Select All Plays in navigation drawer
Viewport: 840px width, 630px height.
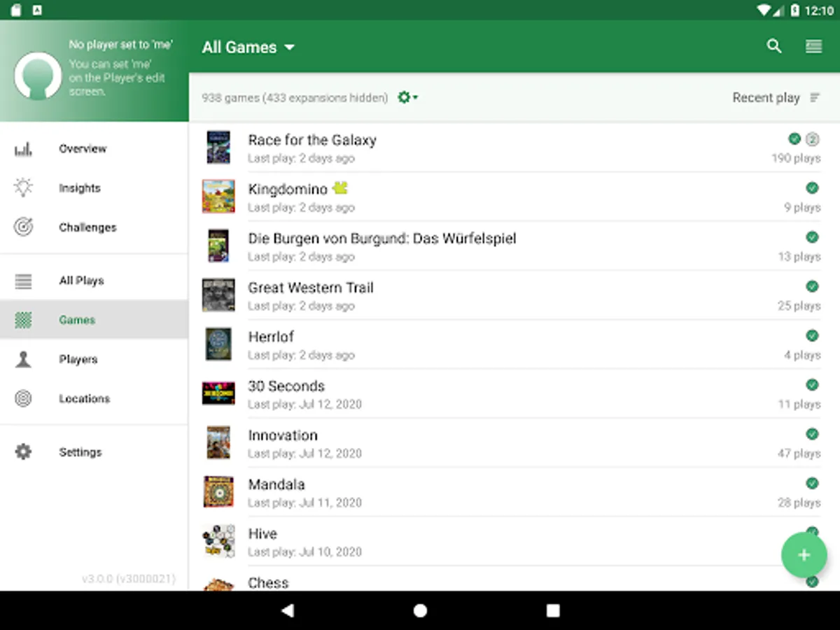81,281
